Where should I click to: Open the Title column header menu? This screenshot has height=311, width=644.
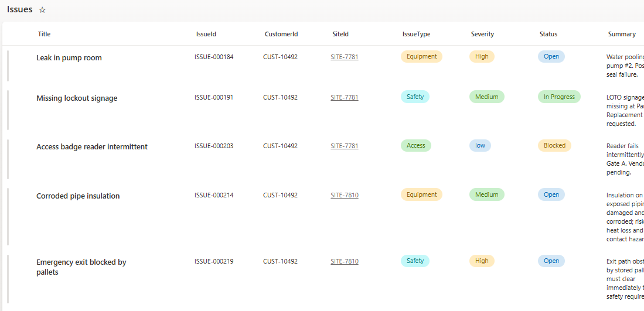coord(44,34)
